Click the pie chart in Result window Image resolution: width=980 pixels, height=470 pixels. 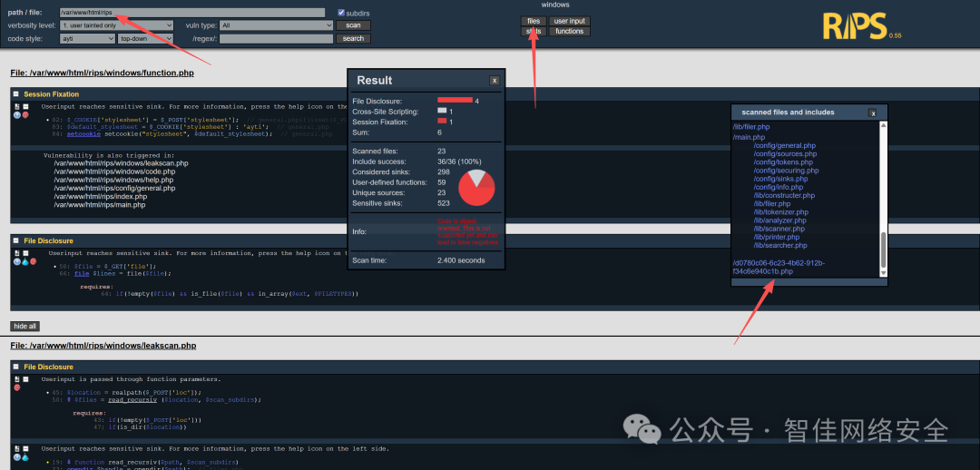coord(477,187)
